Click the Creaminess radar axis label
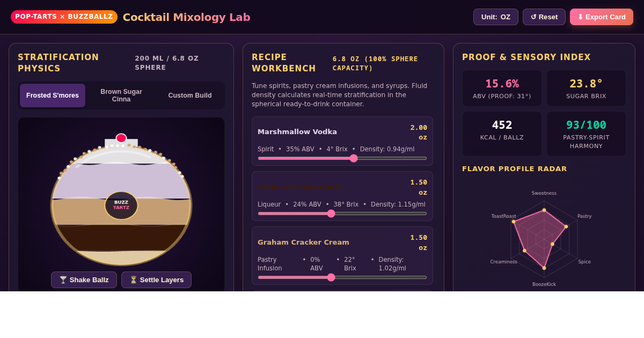Image resolution: width=644 pixels, height=338 pixels. click(504, 262)
